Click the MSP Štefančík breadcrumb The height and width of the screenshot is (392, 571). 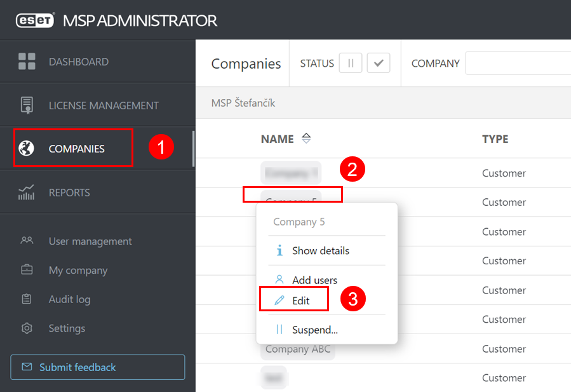(x=243, y=103)
